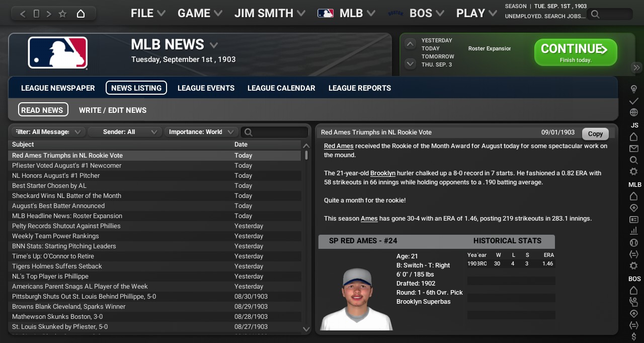Screen dimensions: 644x343
Task: Switch to the LEAGUE REPORTS tab
Action: (x=360, y=88)
